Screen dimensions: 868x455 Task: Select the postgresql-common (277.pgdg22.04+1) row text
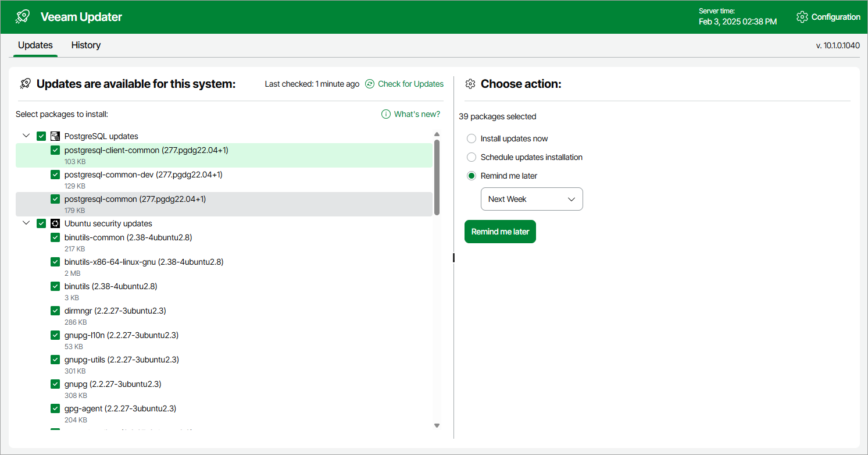[x=135, y=199]
